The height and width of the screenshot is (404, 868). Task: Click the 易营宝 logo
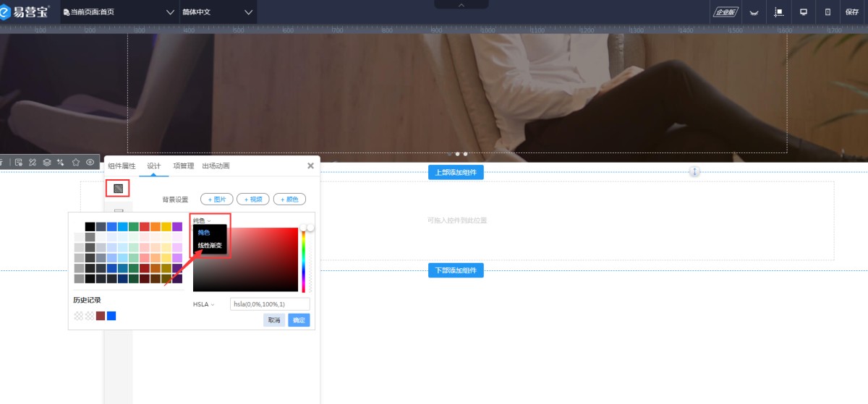(25, 12)
